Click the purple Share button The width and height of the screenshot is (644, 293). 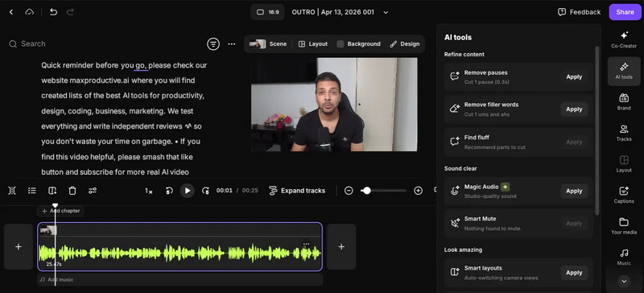point(625,12)
